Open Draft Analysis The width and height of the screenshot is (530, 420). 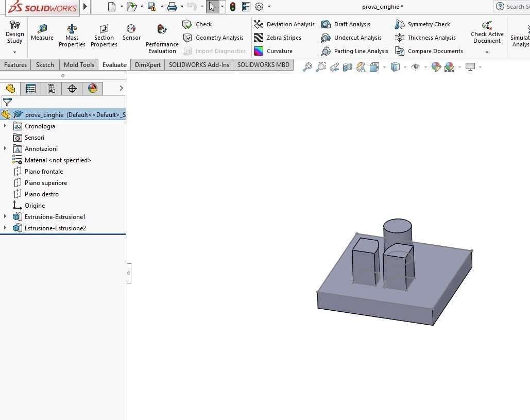pyautogui.click(x=346, y=24)
